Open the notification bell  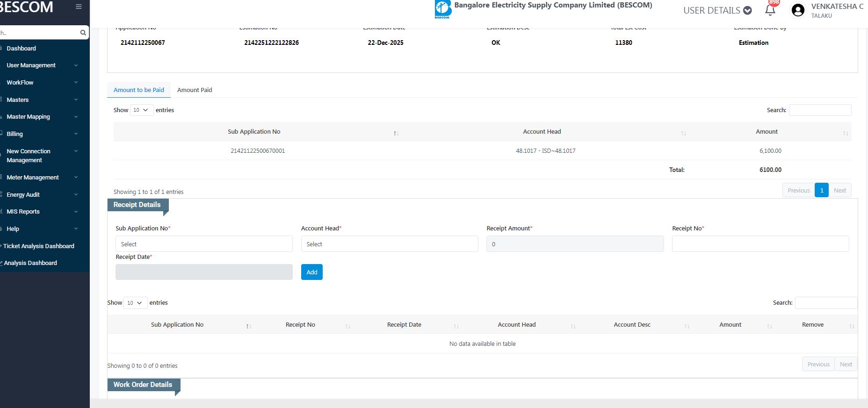click(x=770, y=10)
